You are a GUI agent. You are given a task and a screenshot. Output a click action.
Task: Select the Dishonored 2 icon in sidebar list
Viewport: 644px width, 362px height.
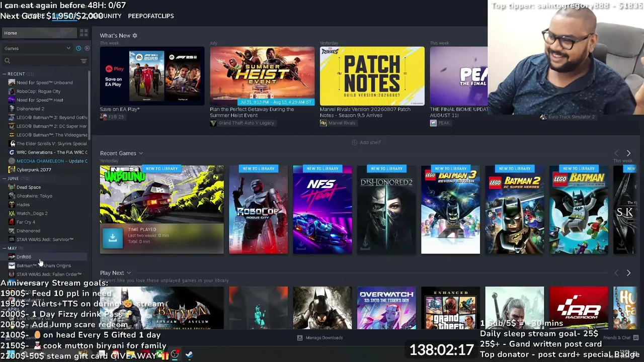pyautogui.click(x=12, y=109)
